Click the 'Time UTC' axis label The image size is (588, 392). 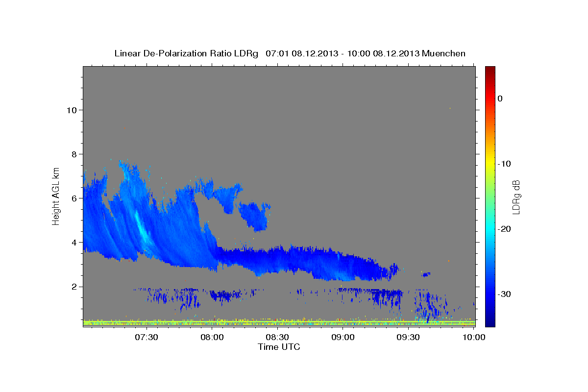click(279, 347)
